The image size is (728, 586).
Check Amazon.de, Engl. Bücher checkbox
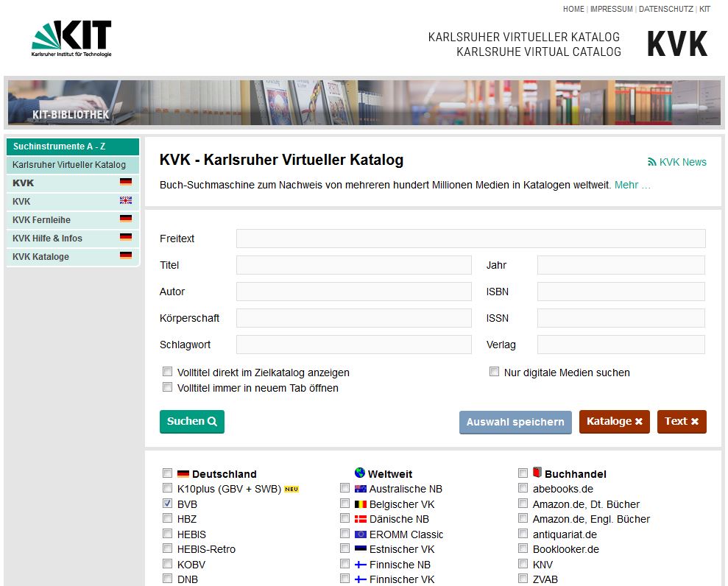(523, 518)
